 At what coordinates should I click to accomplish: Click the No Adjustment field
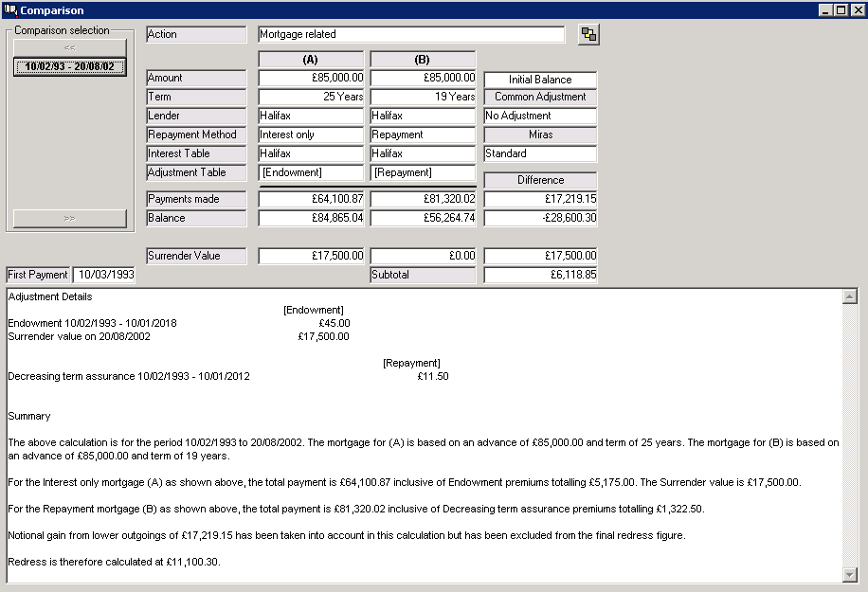540,116
